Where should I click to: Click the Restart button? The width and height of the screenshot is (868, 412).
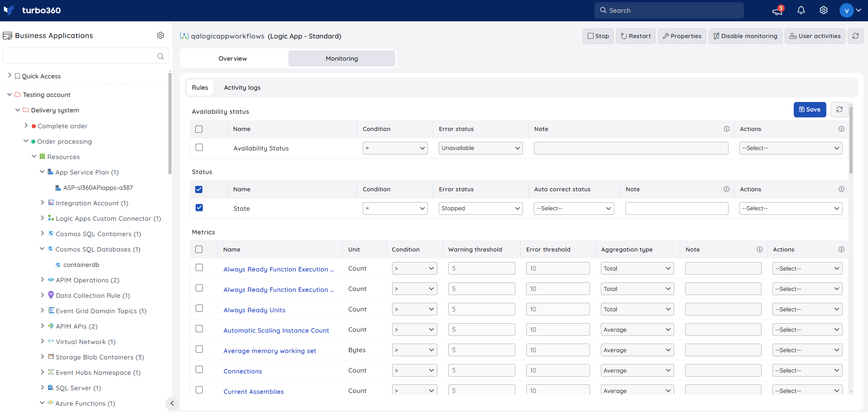[x=636, y=36]
